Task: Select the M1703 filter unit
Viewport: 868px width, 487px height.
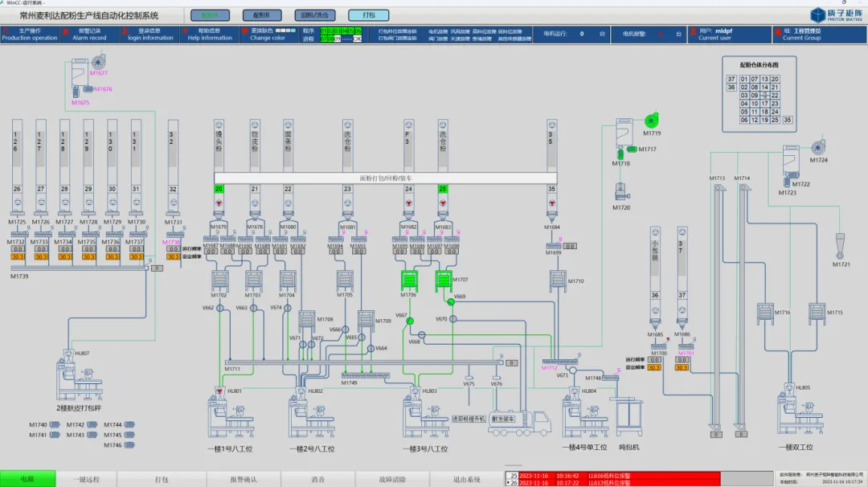Action: tap(253, 280)
